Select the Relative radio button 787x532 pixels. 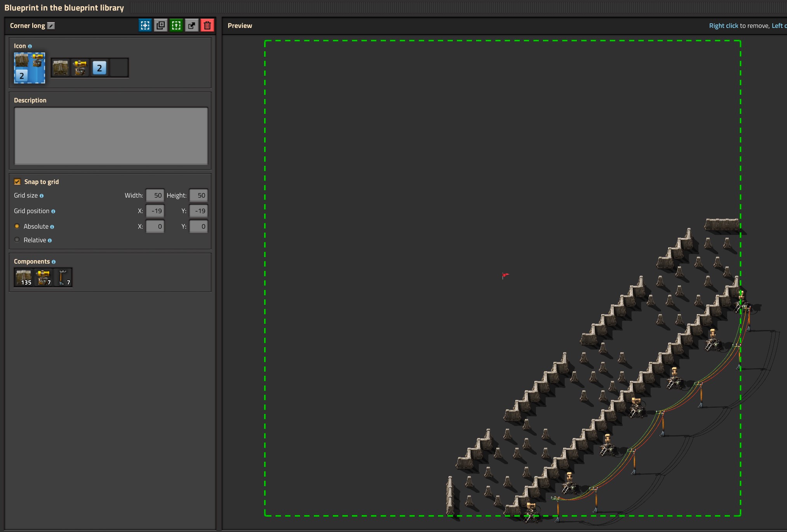click(17, 240)
